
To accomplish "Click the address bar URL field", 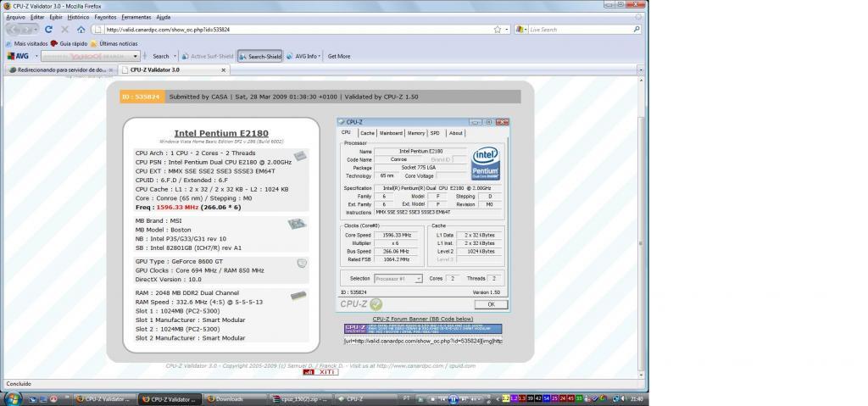I will 299,30.
